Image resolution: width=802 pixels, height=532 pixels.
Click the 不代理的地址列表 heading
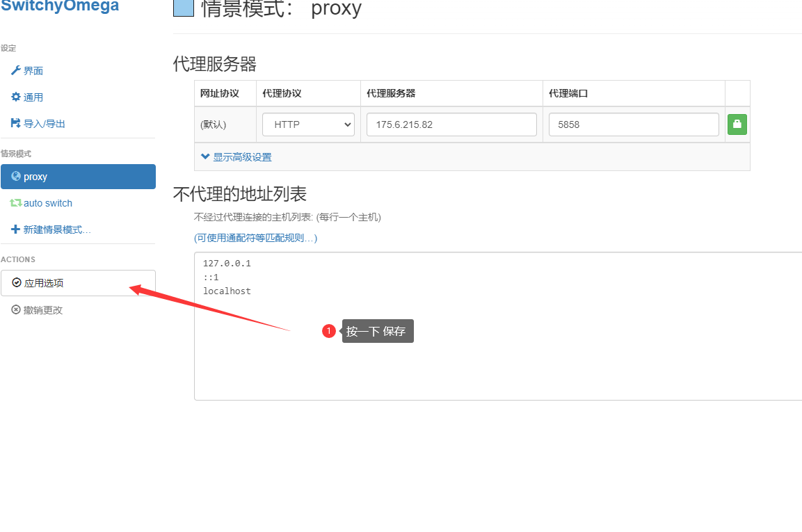(240, 194)
